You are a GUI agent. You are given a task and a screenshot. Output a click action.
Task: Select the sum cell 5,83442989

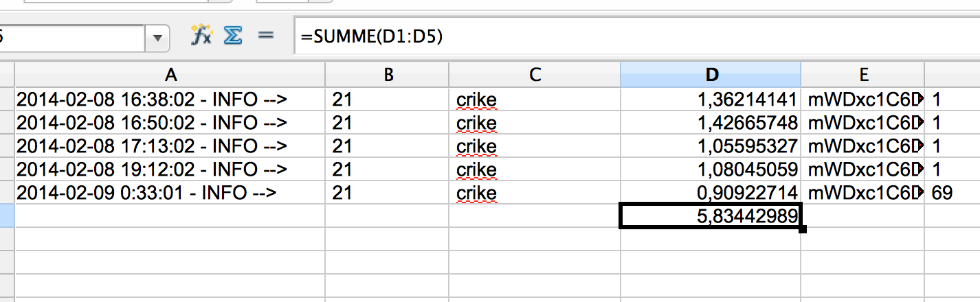tap(711, 216)
